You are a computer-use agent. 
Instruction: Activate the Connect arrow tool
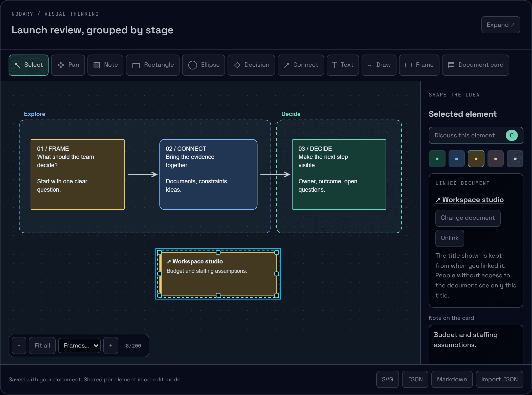(301, 65)
